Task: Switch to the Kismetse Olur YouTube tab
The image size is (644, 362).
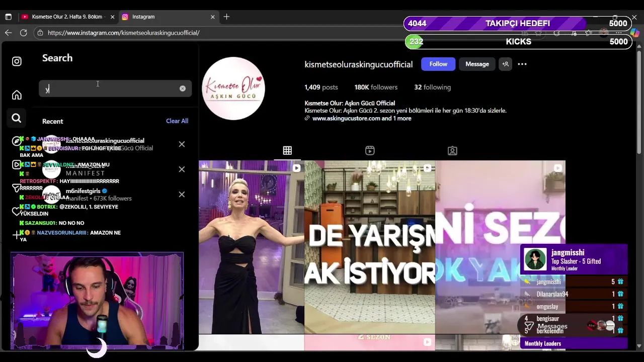Action: (x=67, y=17)
